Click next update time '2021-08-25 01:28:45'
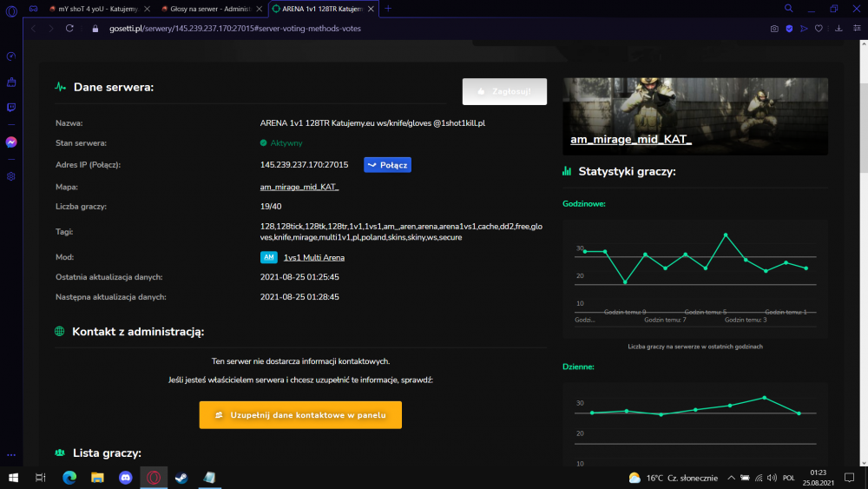 pos(299,297)
